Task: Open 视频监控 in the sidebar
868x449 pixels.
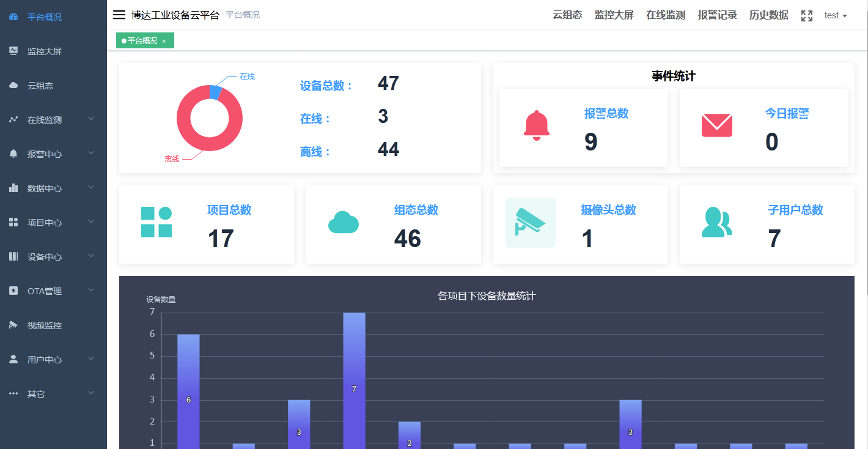Action: click(x=44, y=325)
